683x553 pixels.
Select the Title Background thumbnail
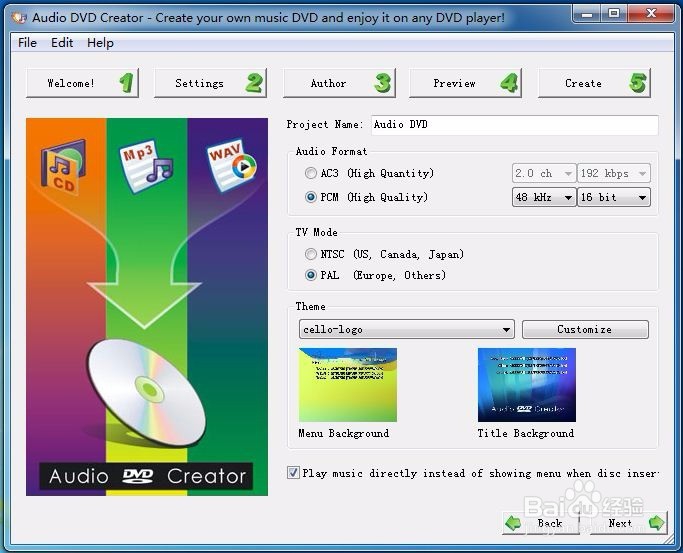[x=527, y=384]
